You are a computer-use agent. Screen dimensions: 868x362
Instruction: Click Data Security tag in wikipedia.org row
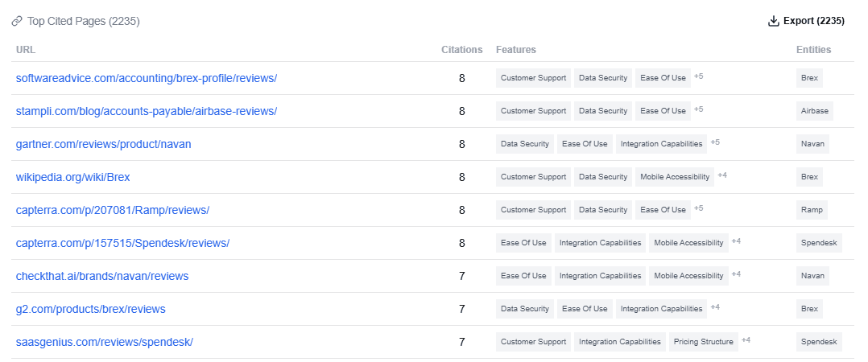603,178
